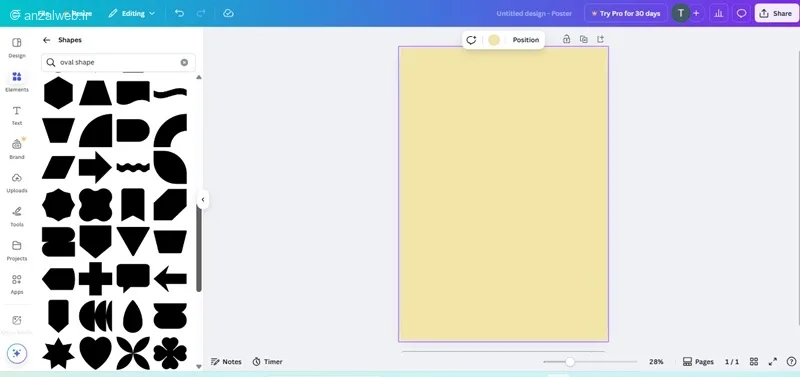Add the right arrow shape
Viewport: 800px width, 377px height.
[x=95, y=167]
